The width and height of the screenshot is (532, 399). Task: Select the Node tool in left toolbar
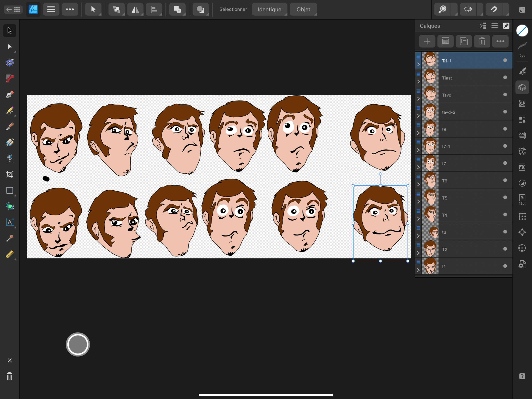coord(10,47)
